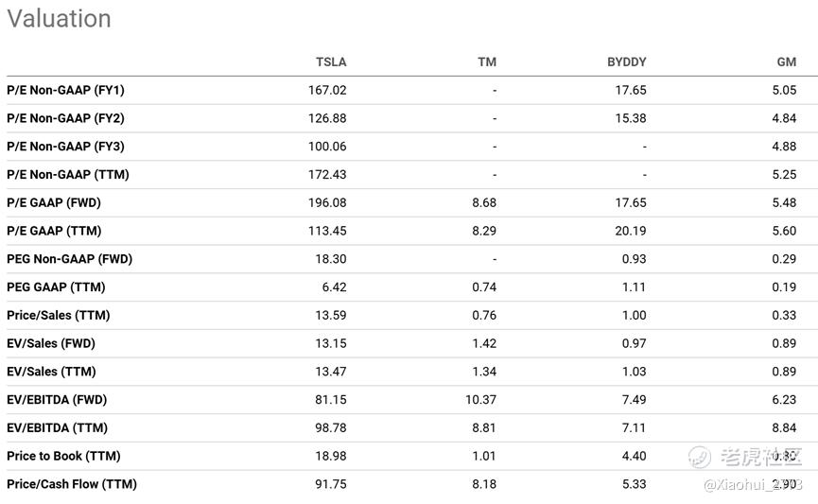818x504 pixels.
Task: Select the @Xiaohui watermark username
Action: (x=753, y=485)
